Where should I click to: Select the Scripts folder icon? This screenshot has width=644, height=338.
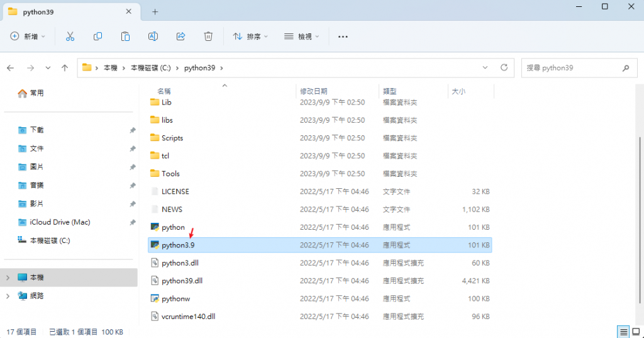[155, 138]
